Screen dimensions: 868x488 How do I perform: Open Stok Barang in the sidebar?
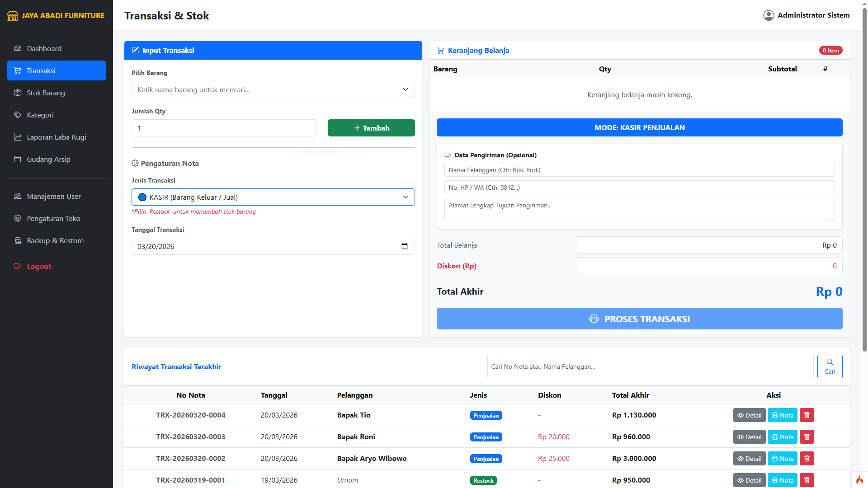tap(46, 93)
